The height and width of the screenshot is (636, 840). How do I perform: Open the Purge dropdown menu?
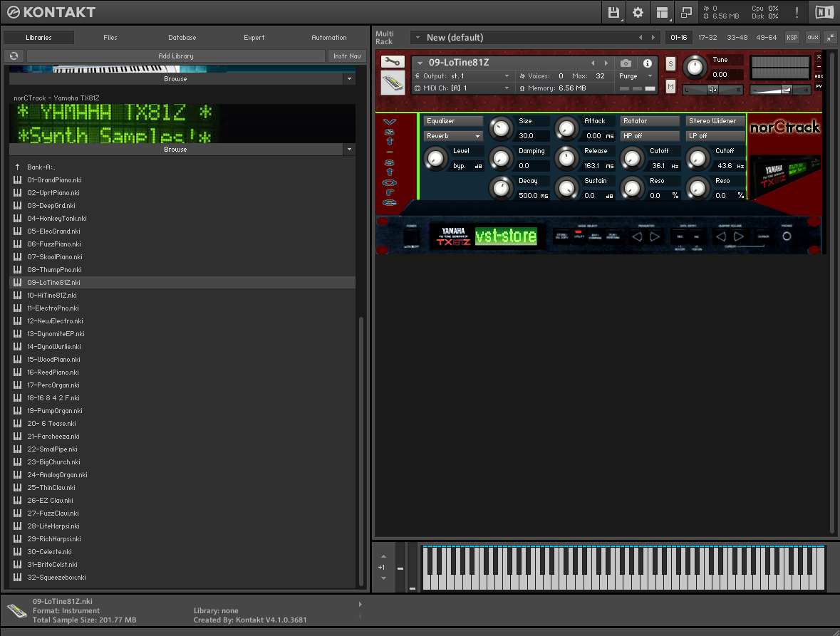[636, 76]
